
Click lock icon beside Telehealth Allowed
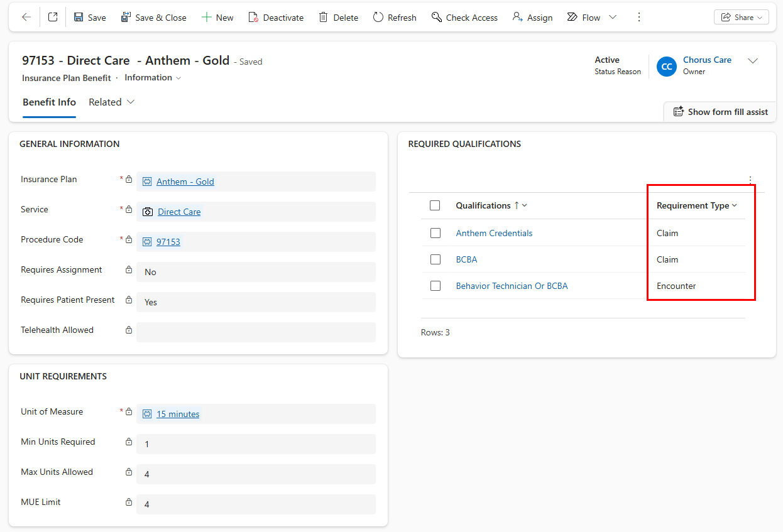click(129, 330)
